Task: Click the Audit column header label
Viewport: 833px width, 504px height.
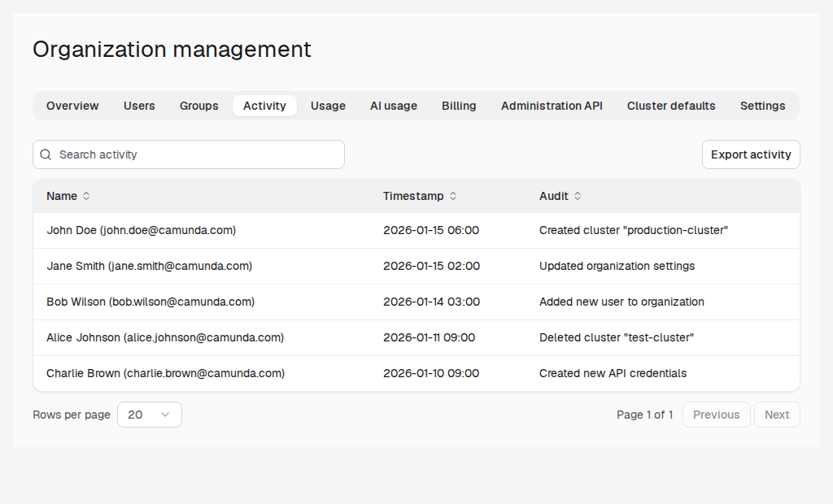Action: [x=553, y=196]
